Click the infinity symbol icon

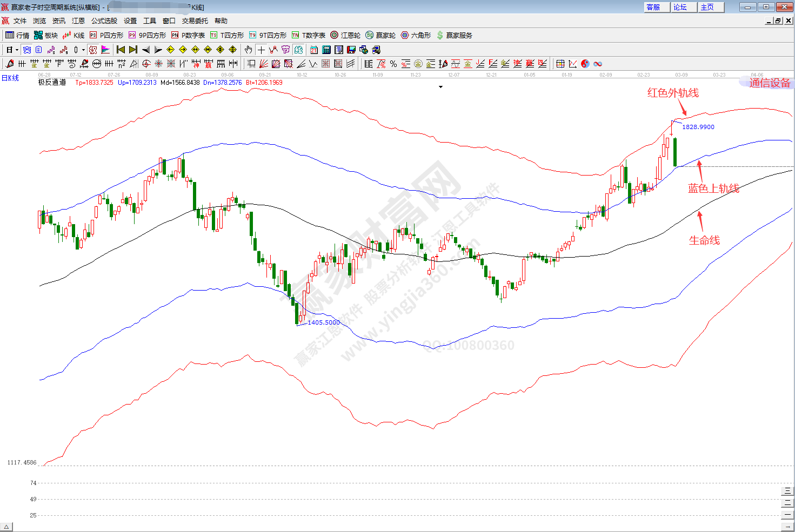598,64
